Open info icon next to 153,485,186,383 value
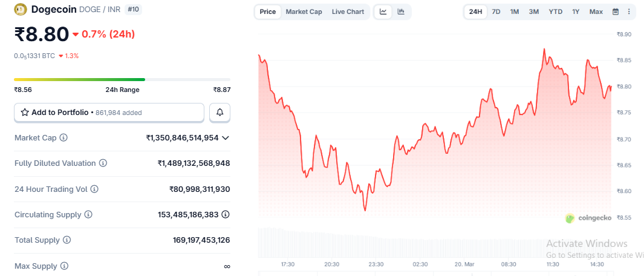The height and width of the screenshot is (276, 644). pos(226,214)
